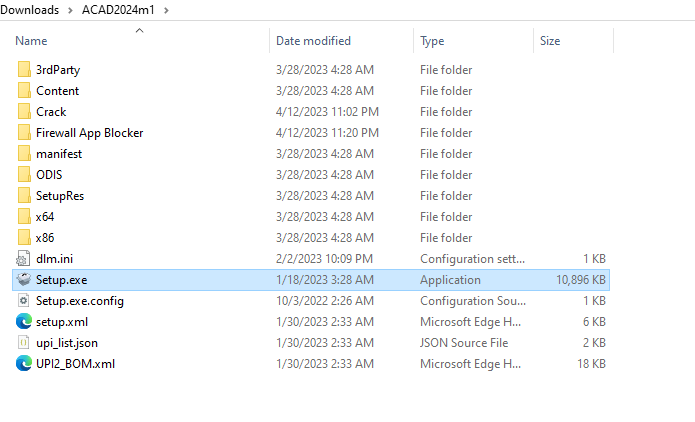Expand the chevron after ACAD2024m1 breadcrumb

(x=166, y=10)
